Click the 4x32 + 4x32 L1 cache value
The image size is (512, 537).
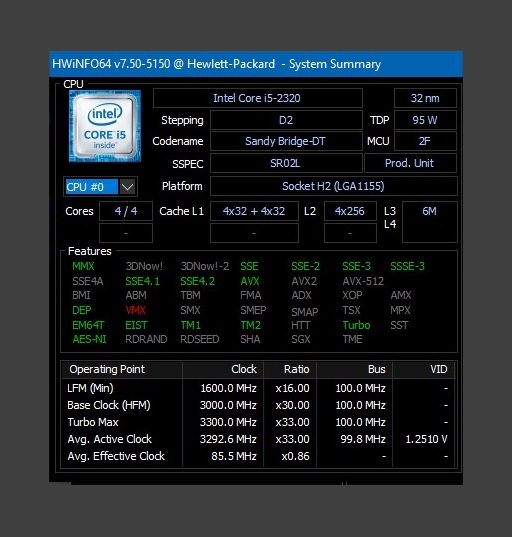(x=254, y=211)
